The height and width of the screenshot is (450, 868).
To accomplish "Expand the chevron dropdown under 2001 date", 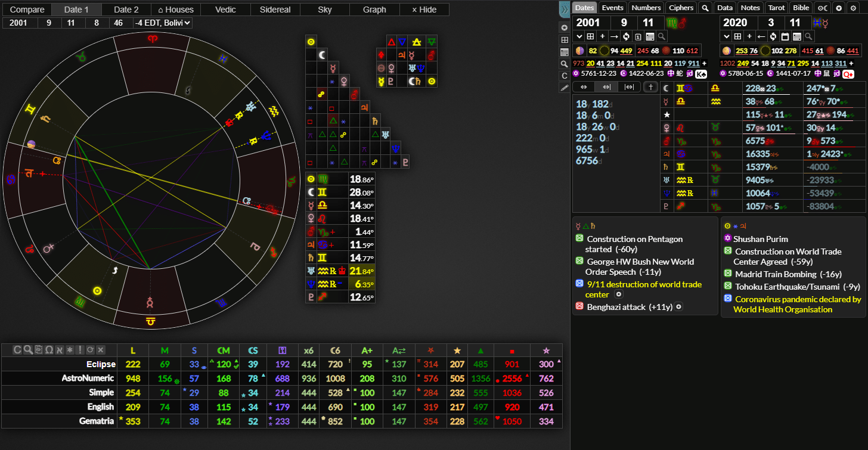I will 578,36.
